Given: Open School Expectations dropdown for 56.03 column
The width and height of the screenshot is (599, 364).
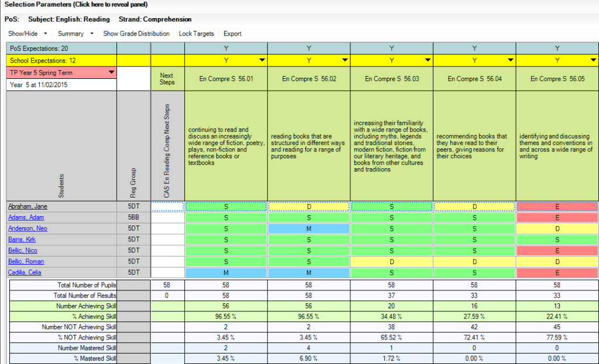Looking at the screenshot, I should (x=428, y=60).
